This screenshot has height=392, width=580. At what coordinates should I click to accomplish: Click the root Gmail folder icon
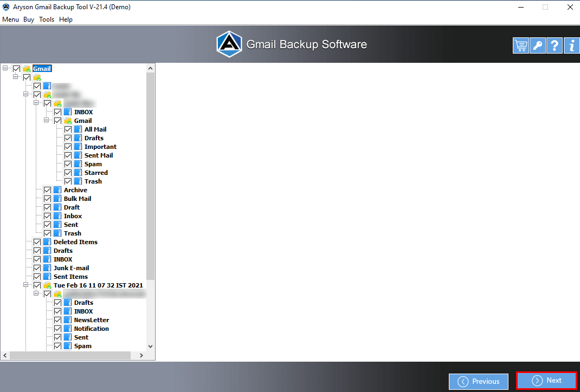[27, 69]
